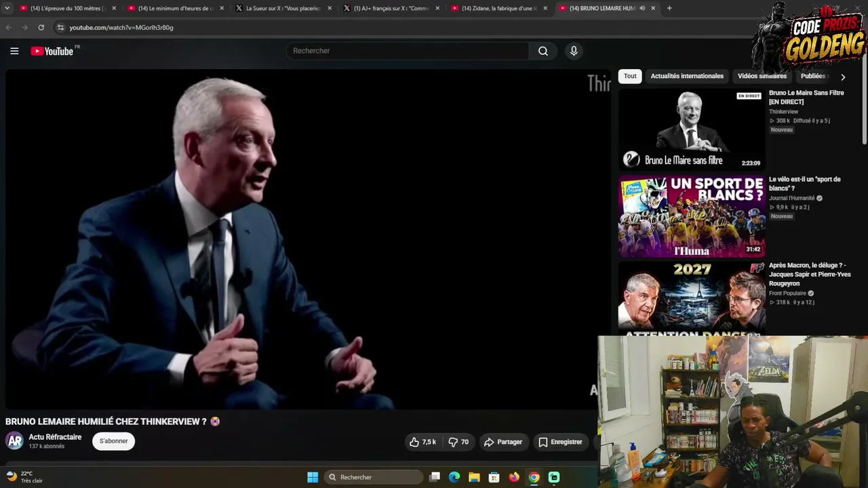Open Microsoft Store from the taskbar
This screenshot has width=868, height=488.
point(494,477)
